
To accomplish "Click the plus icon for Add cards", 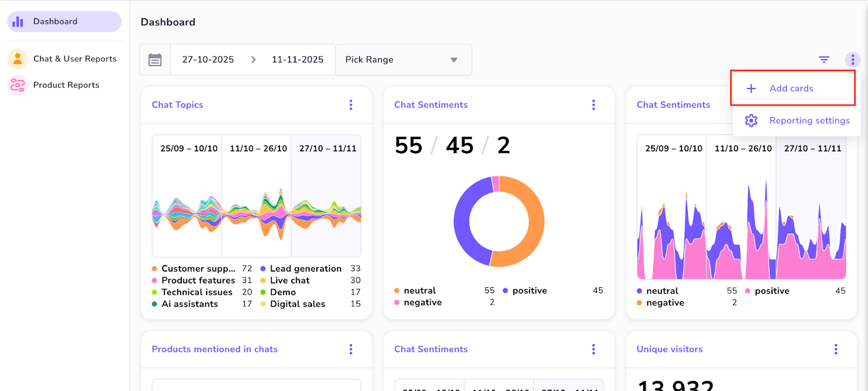I will point(751,89).
